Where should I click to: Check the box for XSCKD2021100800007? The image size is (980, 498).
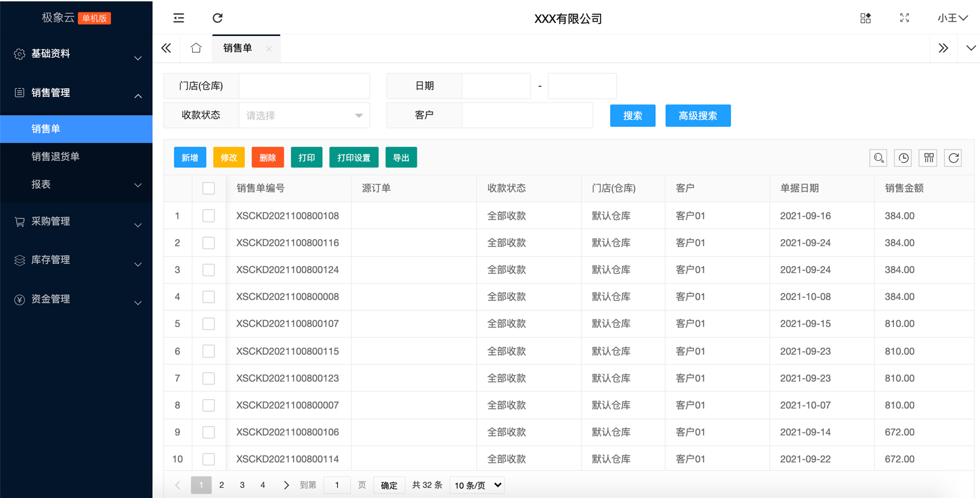pos(208,405)
